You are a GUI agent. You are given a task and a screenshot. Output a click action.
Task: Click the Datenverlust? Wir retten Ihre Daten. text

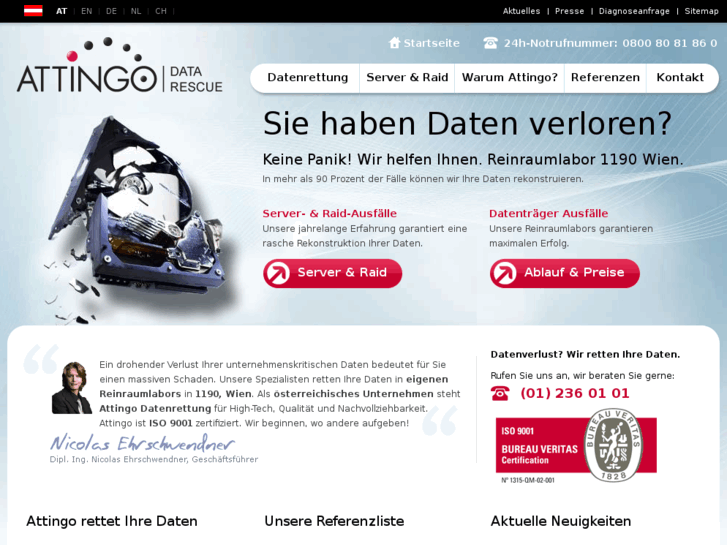(x=585, y=354)
